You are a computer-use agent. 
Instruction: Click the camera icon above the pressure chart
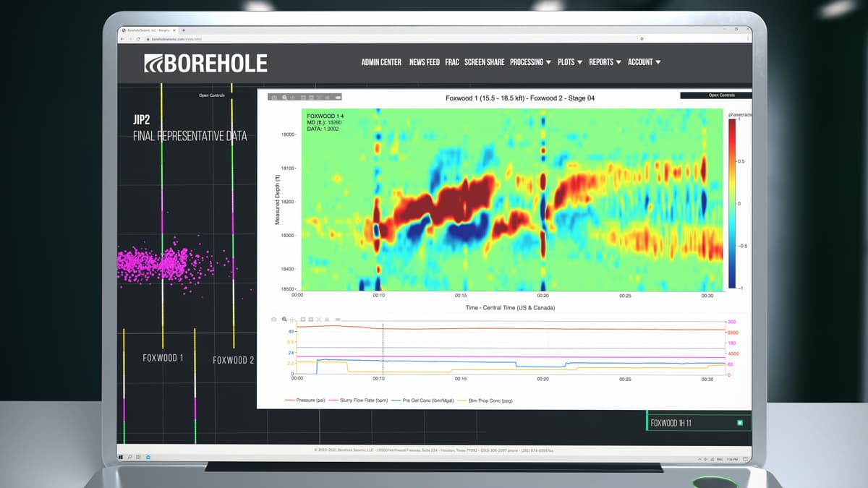[x=274, y=318]
